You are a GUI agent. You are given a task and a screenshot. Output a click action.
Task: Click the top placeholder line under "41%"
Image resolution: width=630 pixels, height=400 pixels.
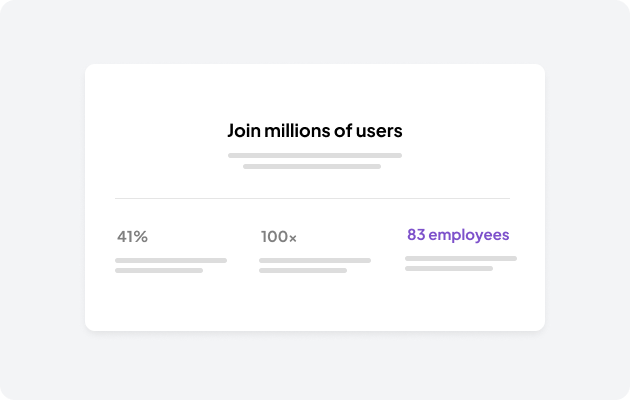[x=171, y=260]
